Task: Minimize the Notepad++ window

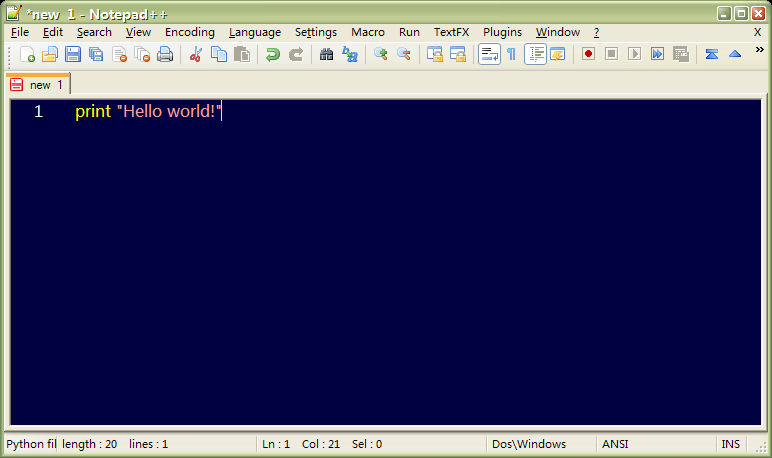Action: pos(724,13)
